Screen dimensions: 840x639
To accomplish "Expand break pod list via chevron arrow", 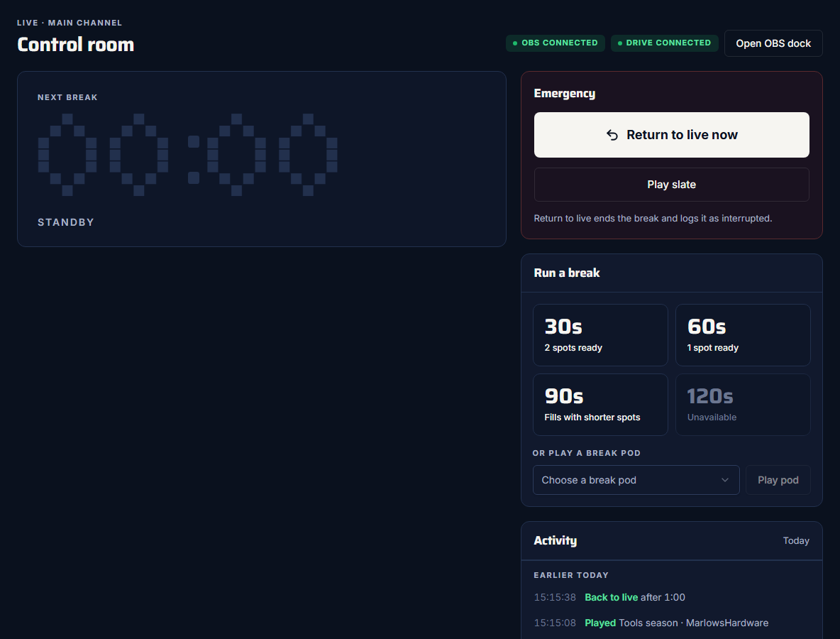I will click(x=725, y=480).
